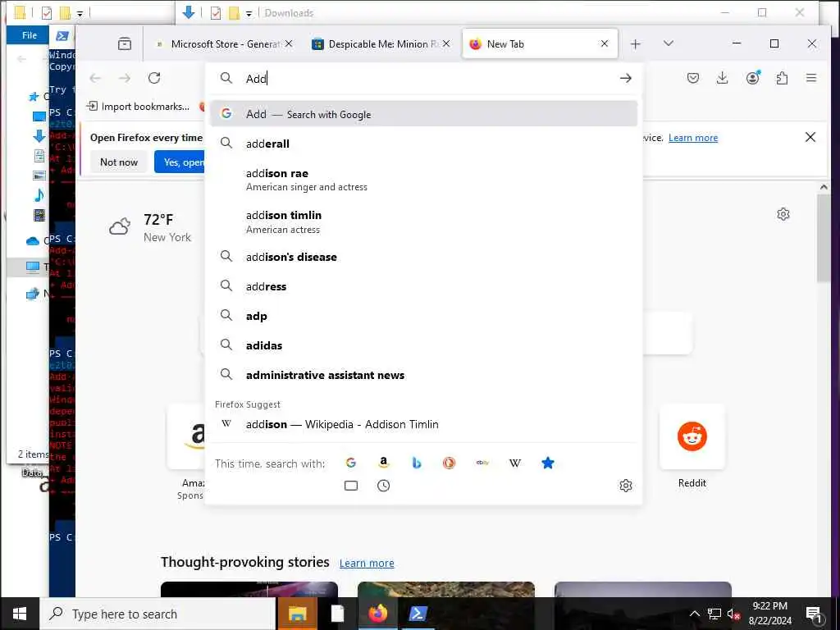Click the network icon in system tray

tap(714, 614)
